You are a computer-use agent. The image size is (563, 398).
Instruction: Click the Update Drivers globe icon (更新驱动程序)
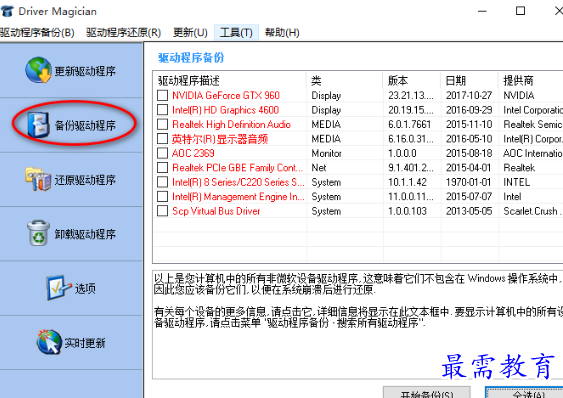click(x=39, y=70)
